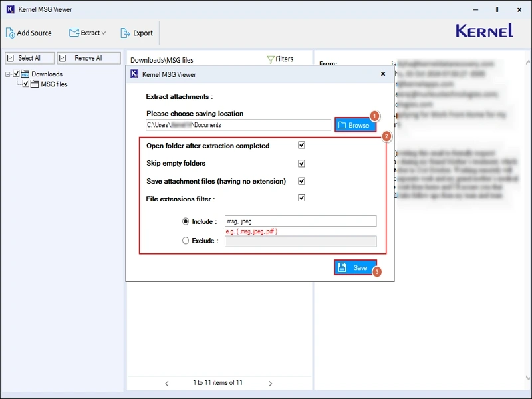Close the Kernel MSG Viewer dialog
This screenshot has height=399, width=532.
(x=383, y=74)
